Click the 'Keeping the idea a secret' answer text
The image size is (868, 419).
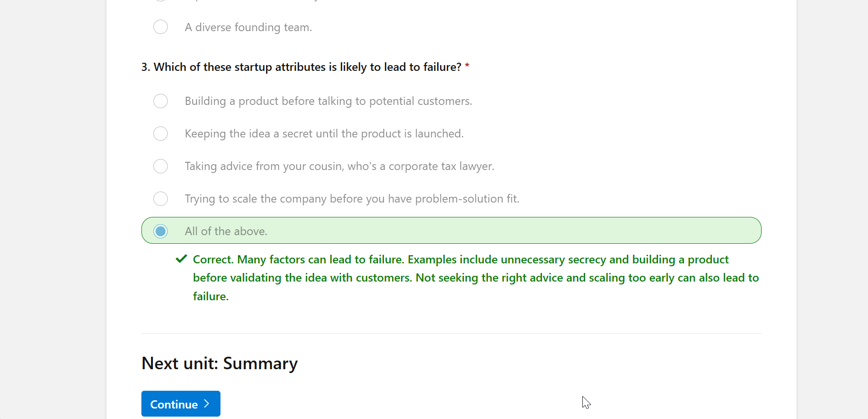click(x=324, y=134)
